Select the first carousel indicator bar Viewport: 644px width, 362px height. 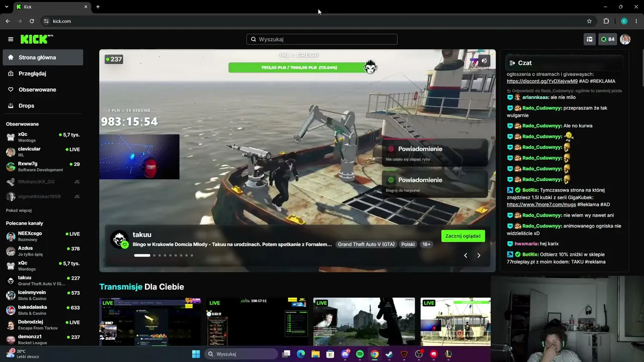(x=142, y=255)
